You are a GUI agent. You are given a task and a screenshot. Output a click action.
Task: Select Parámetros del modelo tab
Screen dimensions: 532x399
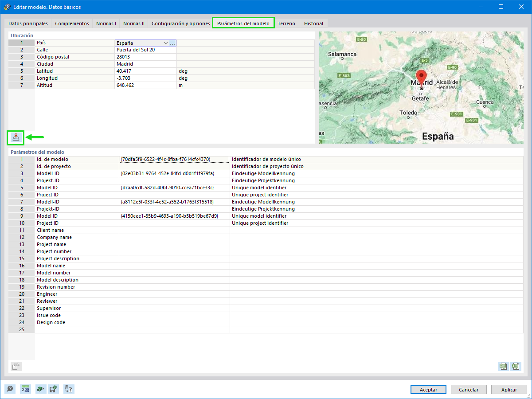click(x=243, y=23)
